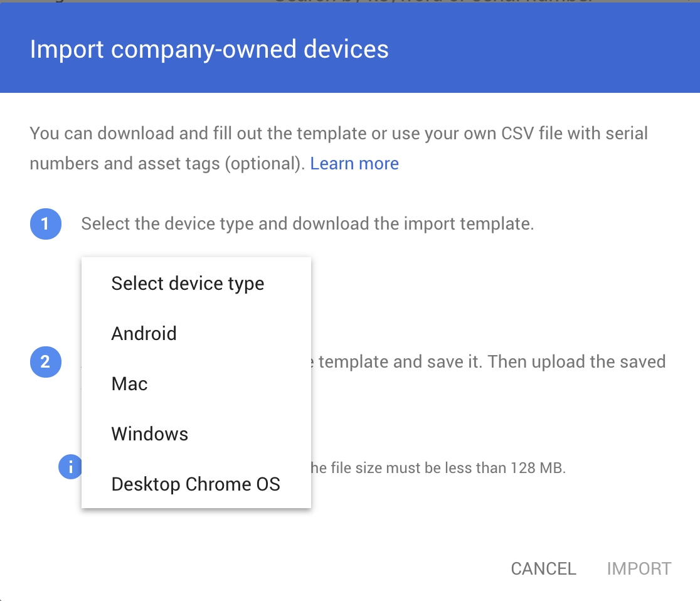Click the template upload instruction text

click(x=492, y=362)
